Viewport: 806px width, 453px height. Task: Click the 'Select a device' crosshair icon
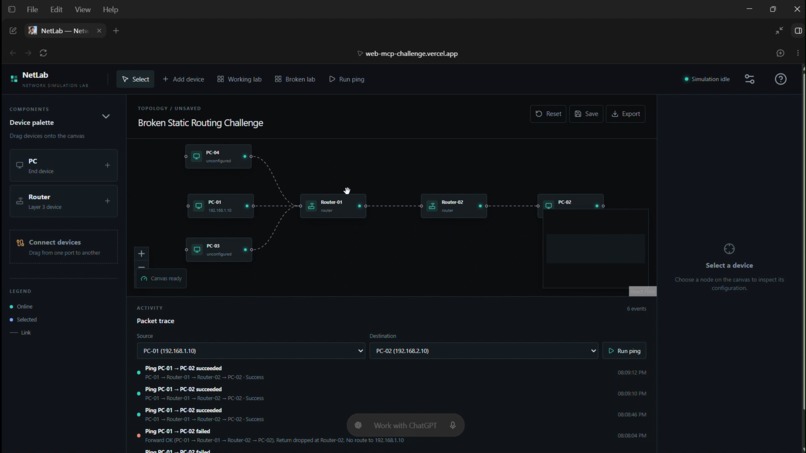tap(729, 249)
